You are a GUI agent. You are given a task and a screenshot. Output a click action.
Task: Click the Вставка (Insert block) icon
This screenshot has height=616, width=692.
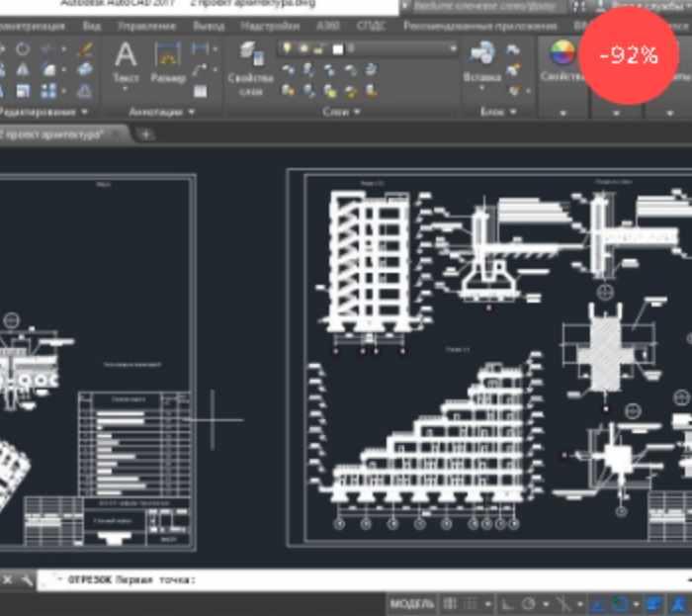pyautogui.click(x=481, y=61)
